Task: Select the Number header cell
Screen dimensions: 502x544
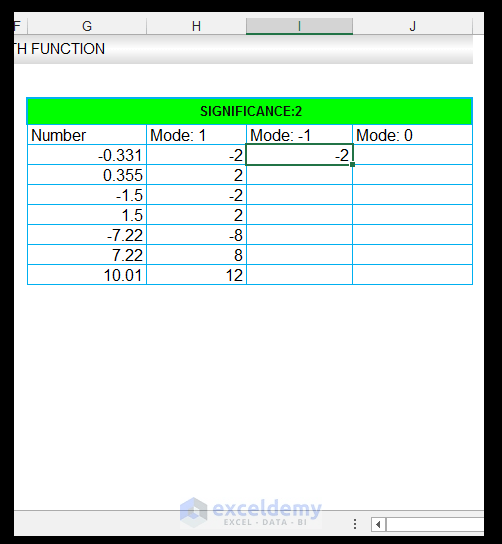Action: [x=87, y=135]
